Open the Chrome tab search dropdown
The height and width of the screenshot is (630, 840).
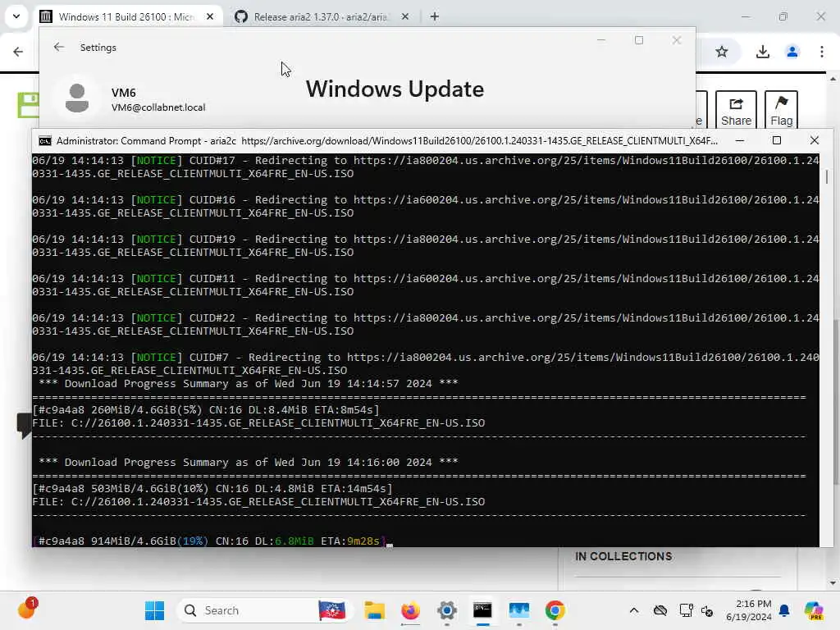(16, 16)
